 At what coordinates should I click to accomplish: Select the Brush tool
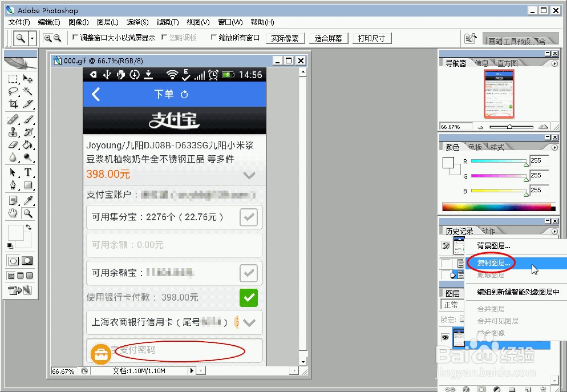[x=28, y=119]
